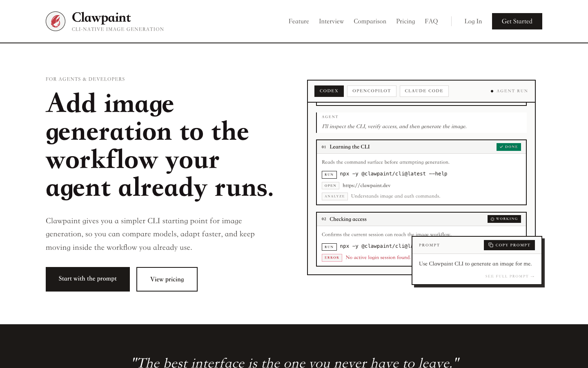The width and height of the screenshot is (588, 368).
Task: Click the RUN tag in Learning the CLI
Action: point(329,175)
